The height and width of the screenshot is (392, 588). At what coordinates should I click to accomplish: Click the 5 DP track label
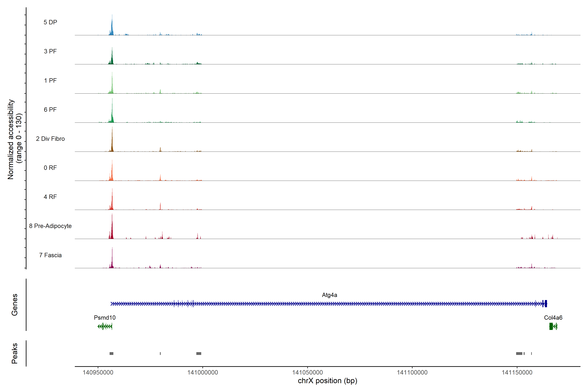pyautogui.click(x=50, y=22)
